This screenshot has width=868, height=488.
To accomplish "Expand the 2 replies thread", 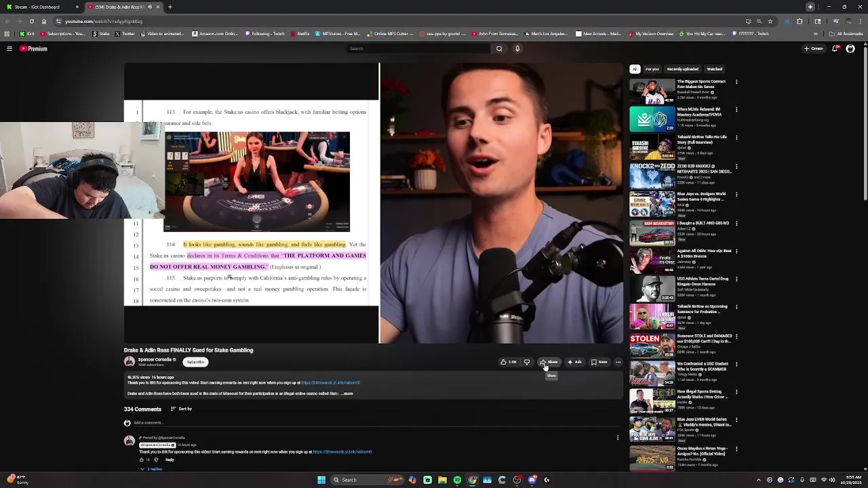I will click(x=152, y=469).
